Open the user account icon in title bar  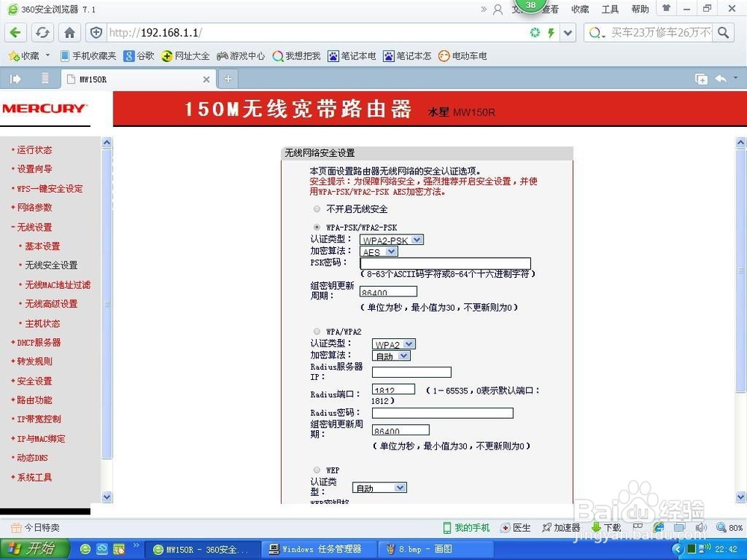(498, 9)
